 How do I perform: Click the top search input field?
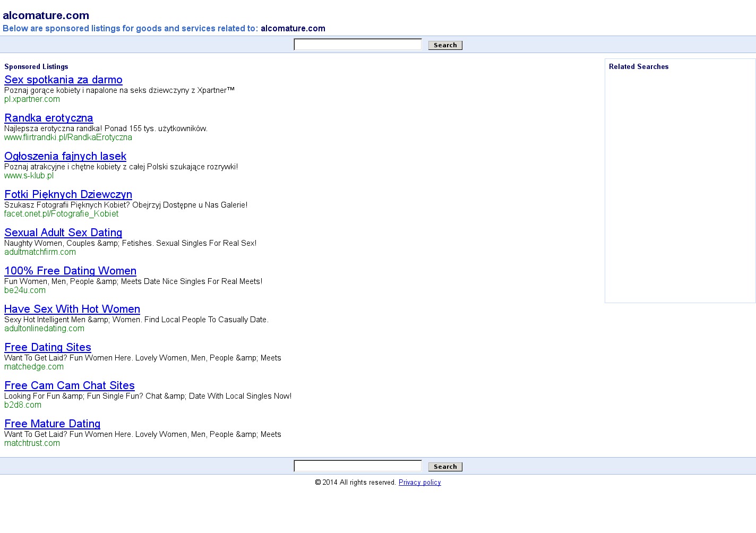tap(357, 45)
